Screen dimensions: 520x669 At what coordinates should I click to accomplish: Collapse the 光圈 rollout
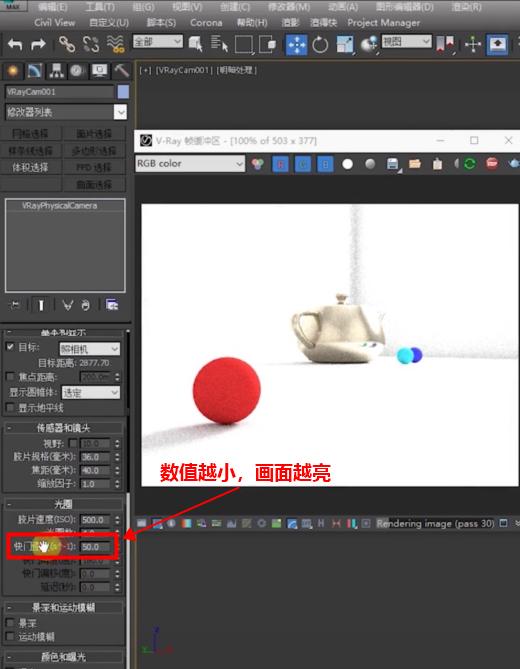pos(63,504)
